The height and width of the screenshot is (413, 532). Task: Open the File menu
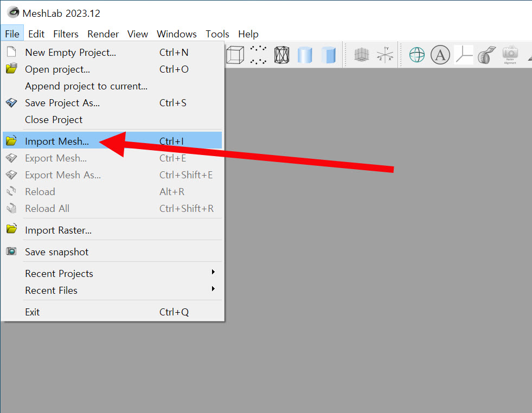(x=12, y=34)
